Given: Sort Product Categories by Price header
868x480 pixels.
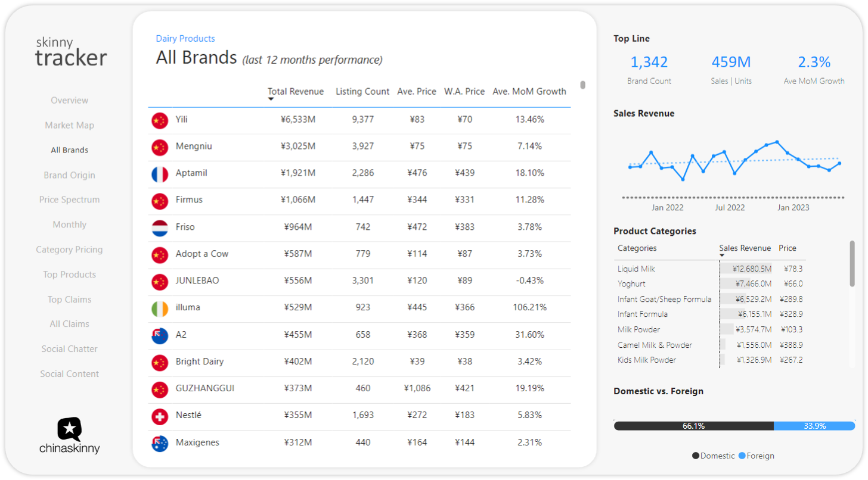Looking at the screenshot, I should (x=788, y=248).
